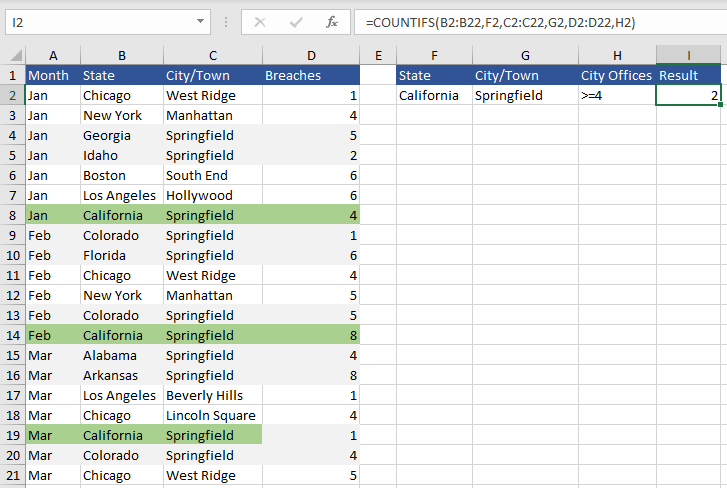This screenshot has width=727, height=488.
Task: Click the Alabama cell
Action: [x=121, y=355]
